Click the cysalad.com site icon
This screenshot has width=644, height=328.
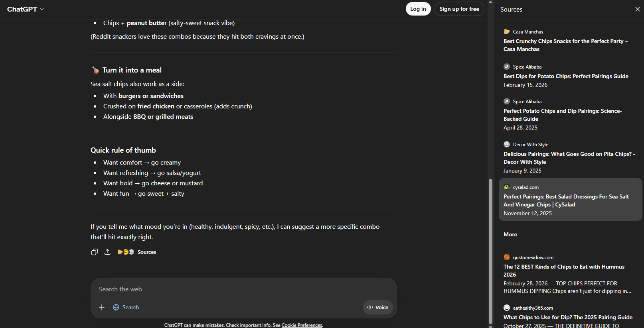click(x=507, y=187)
